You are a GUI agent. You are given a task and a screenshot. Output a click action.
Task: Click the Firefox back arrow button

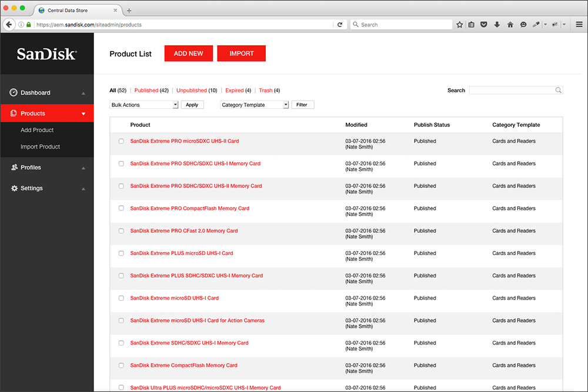pos(9,25)
